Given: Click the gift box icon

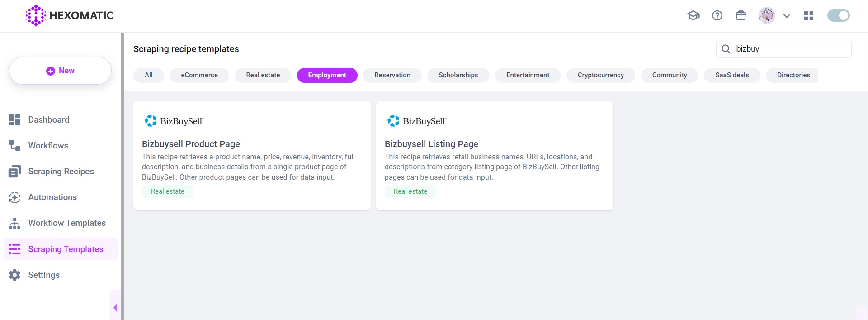Looking at the screenshot, I should [741, 16].
